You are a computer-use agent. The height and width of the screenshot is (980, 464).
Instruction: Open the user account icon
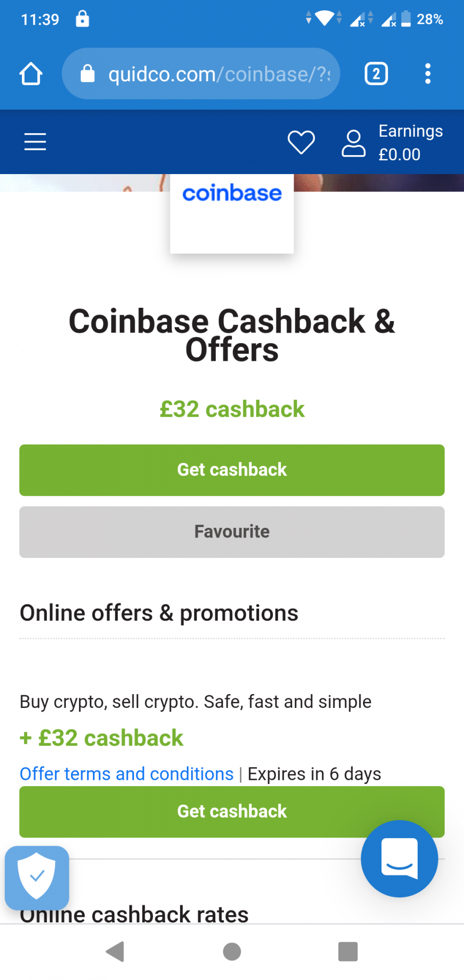353,143
